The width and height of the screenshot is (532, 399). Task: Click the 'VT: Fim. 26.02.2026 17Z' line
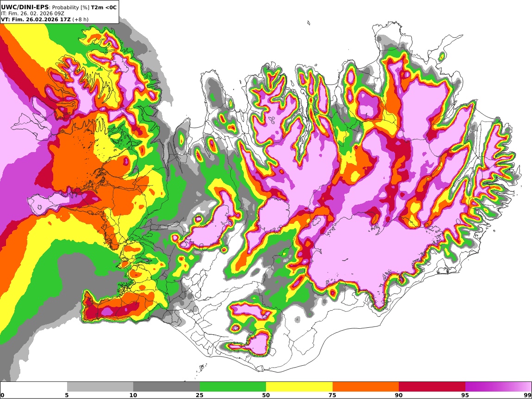(x=36, y=19)
